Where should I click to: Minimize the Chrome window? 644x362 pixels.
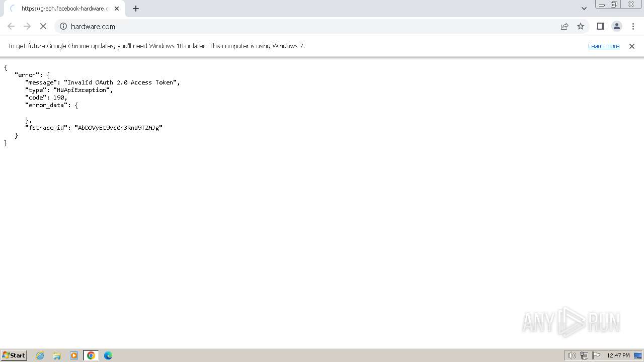tap(602, 5)
